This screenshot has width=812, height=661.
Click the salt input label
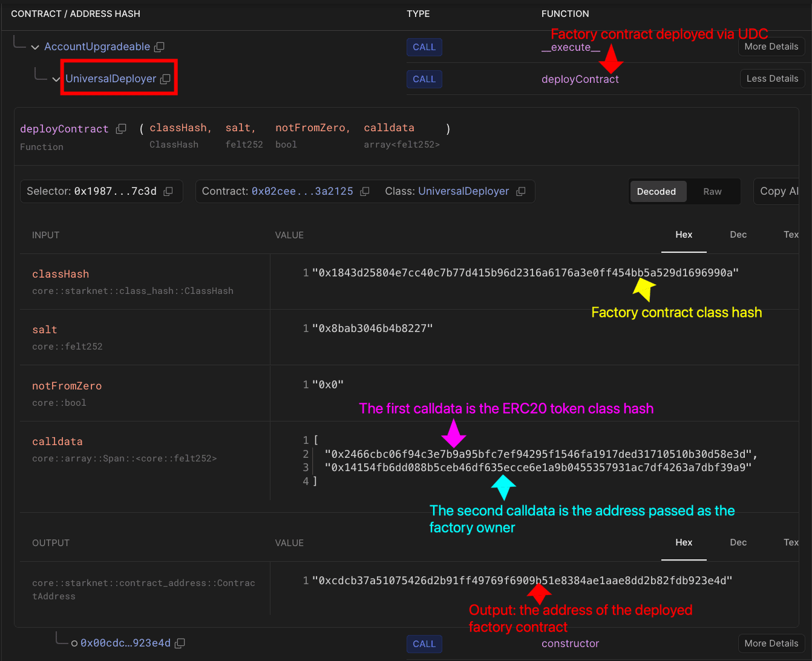click(45, 330)
